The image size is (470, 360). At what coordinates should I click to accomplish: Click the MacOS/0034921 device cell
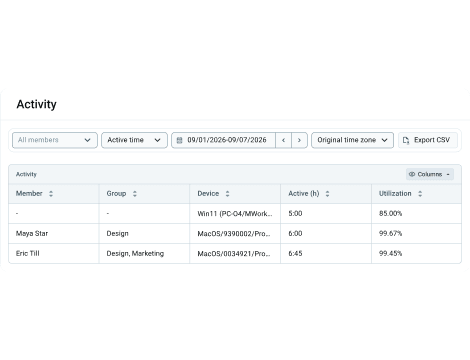(x=235, y=253)
